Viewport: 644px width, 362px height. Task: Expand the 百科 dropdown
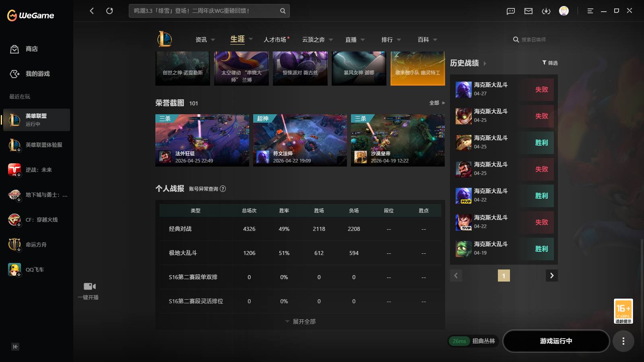pyautogui.click(x=435, y=40)
